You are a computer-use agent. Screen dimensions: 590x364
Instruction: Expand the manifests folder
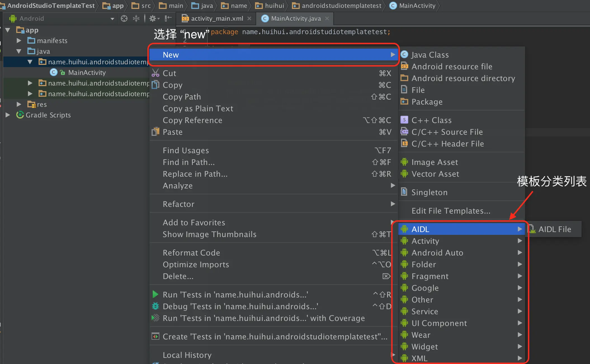coord(19,41)
